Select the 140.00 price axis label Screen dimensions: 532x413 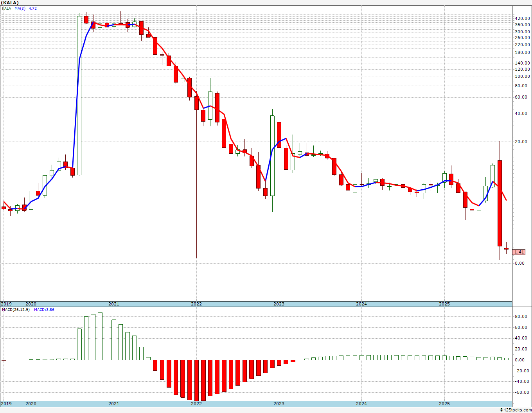click(x=523, y=63)
